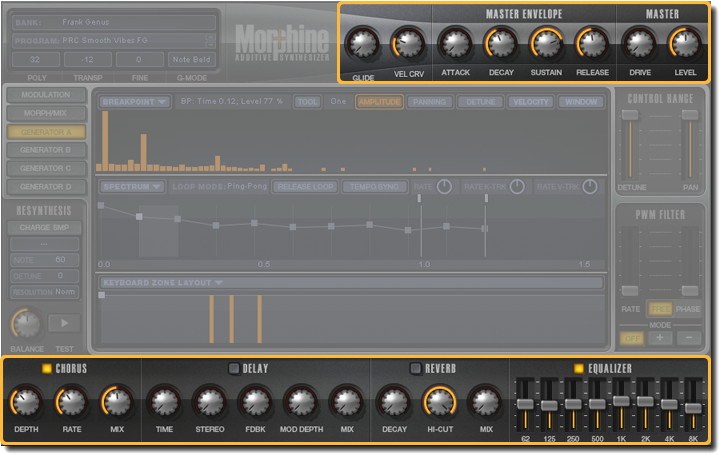The width and height of the screenshot is (719, 455).
Task: Click the Poly value field 32
Action: coord(35,59)
